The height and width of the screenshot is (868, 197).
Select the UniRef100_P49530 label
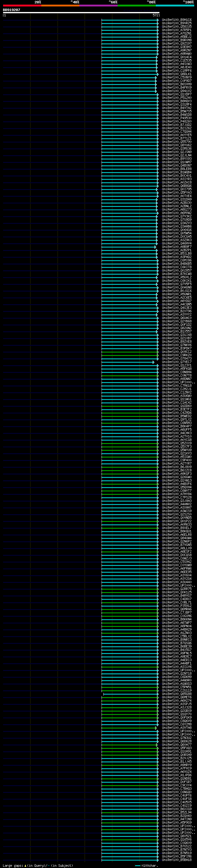point(176,118)
